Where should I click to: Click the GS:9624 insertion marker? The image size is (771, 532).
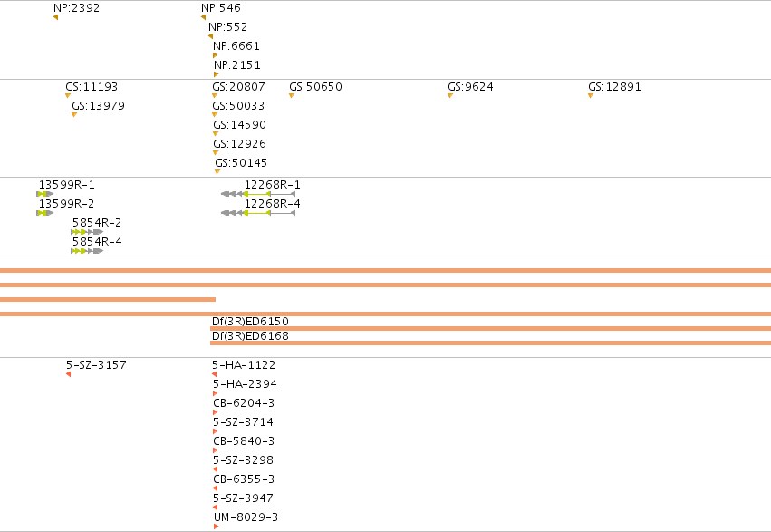(x=450, y=96)
